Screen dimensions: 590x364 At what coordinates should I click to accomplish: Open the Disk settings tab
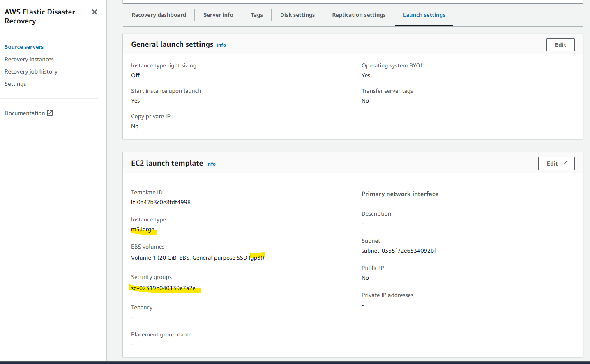point(297,15)
